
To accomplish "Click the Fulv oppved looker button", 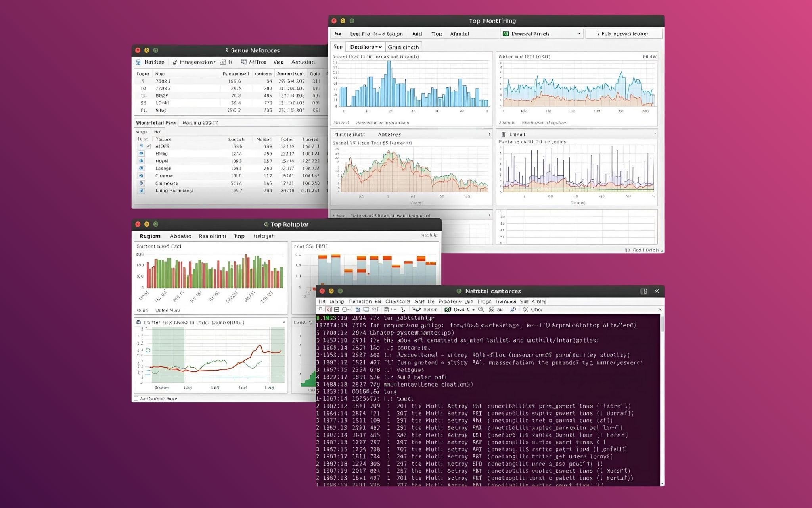I will click(x=623, y=34).
